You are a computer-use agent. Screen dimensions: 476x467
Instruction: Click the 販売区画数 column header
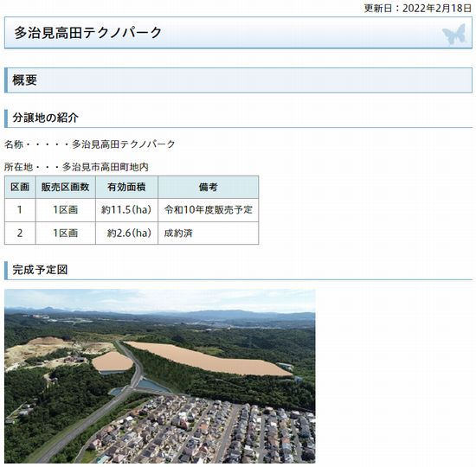[66, 187]
